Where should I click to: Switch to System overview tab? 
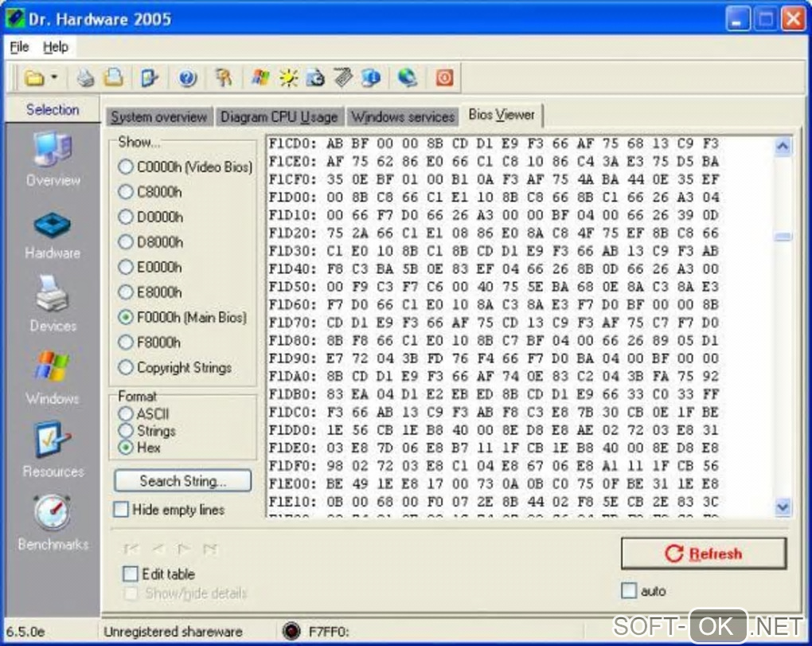(159, 117)
